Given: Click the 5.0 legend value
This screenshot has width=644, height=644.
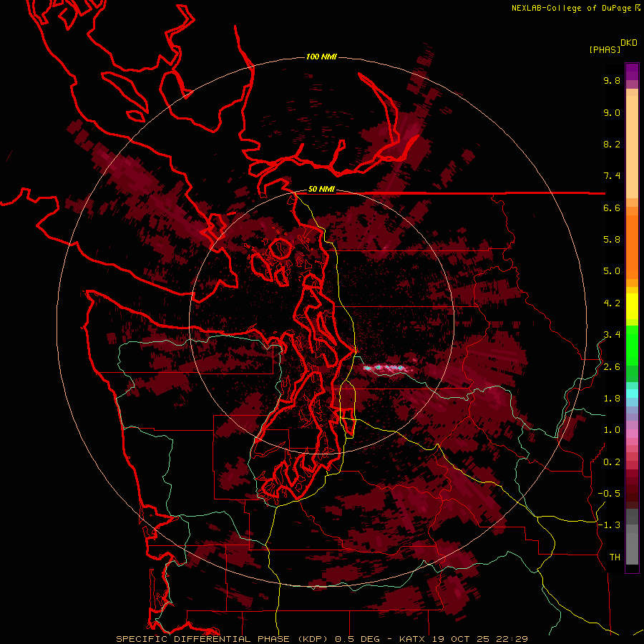Looking at the screenshot, I should coord(612,271).
